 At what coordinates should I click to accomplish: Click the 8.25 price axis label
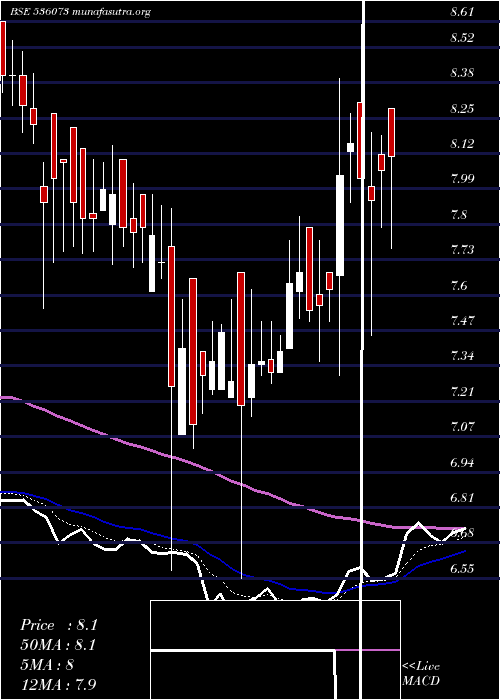462,109
